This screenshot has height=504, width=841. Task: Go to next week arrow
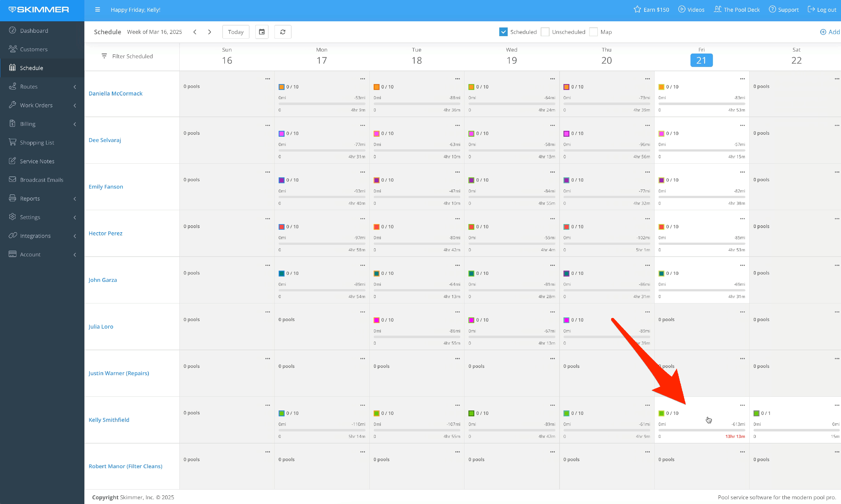[209, 32]
